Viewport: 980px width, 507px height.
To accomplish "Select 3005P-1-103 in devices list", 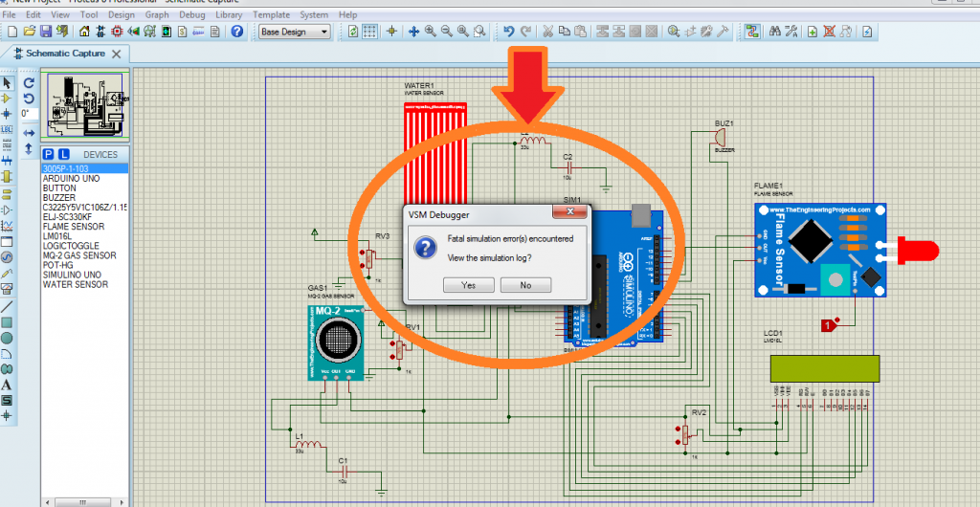I will (84, 169).
